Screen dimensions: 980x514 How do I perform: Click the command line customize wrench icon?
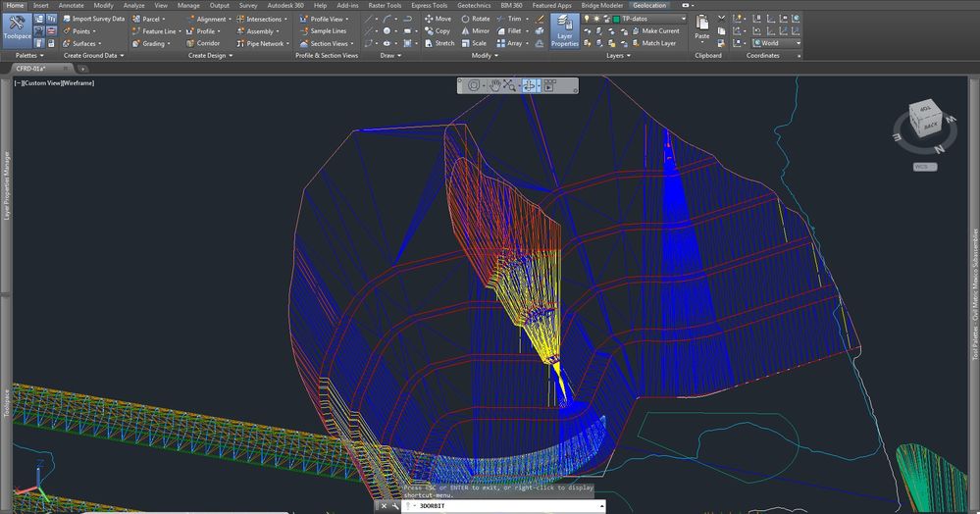pyautogui.click(x=395, y=506)
